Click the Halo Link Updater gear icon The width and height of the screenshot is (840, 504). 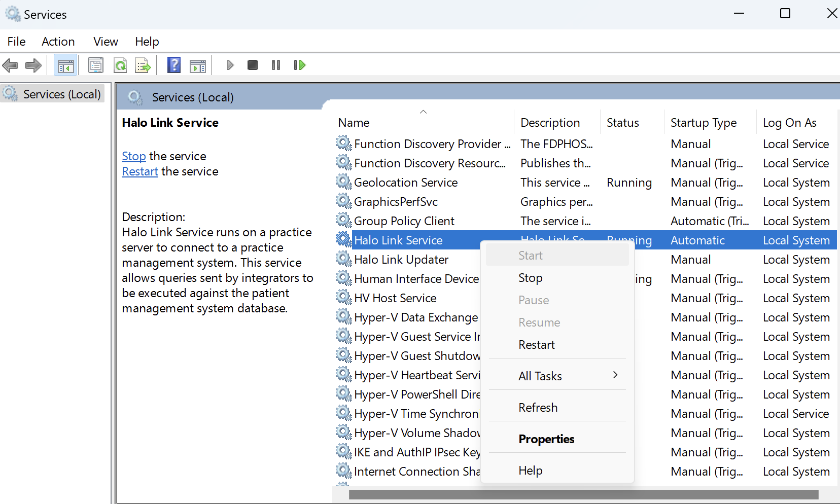click(343, 259)
